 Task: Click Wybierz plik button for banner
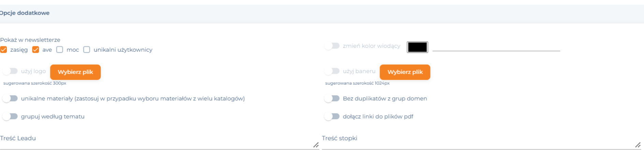click(x=405, y=72)
